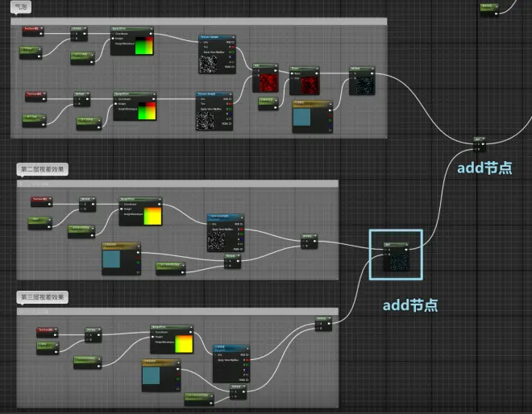The height and width of the screenshot is (414, 532).
Task: Collapse upper BumpOffset node in 气泡 group
Action: (152, 29)
